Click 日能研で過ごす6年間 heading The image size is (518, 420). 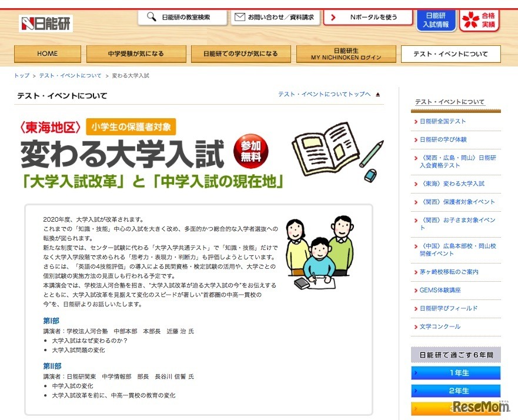456,355
